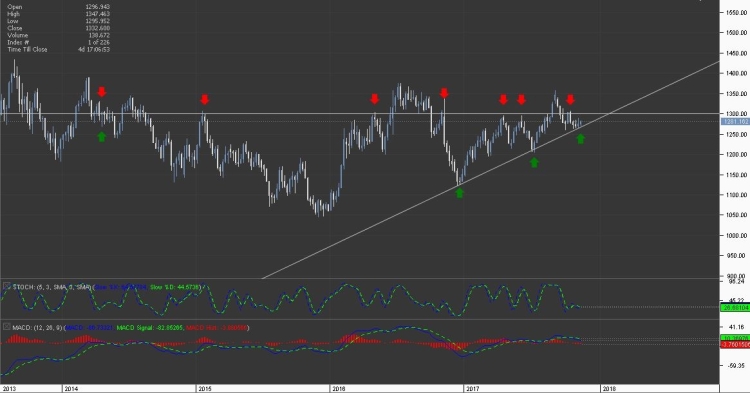Click the green stochastic value label on the axis

pos(735,307)
